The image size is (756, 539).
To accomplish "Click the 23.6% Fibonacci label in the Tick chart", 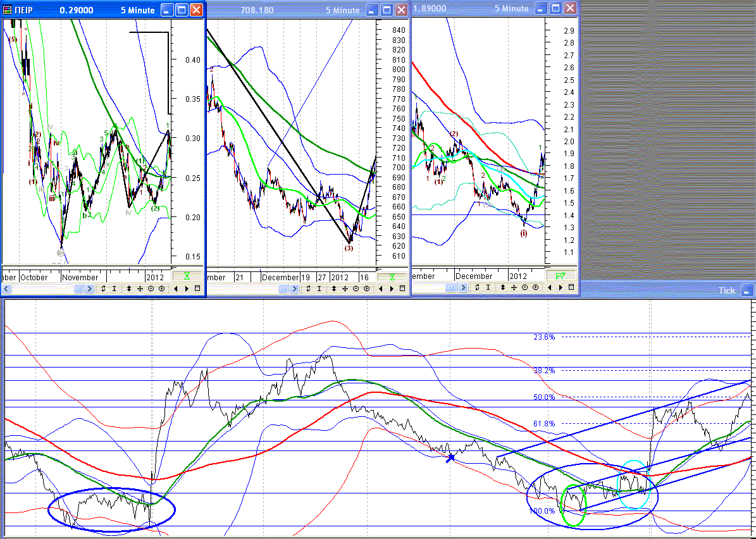I will tap(544, 337).
